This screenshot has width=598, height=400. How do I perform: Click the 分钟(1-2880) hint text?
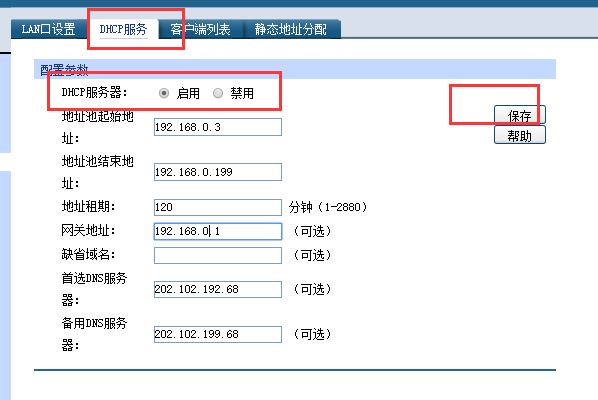click(x=328, y=207)
